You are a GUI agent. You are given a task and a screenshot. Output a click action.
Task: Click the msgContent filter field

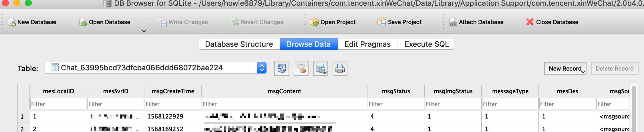click(x=284, y=104)
